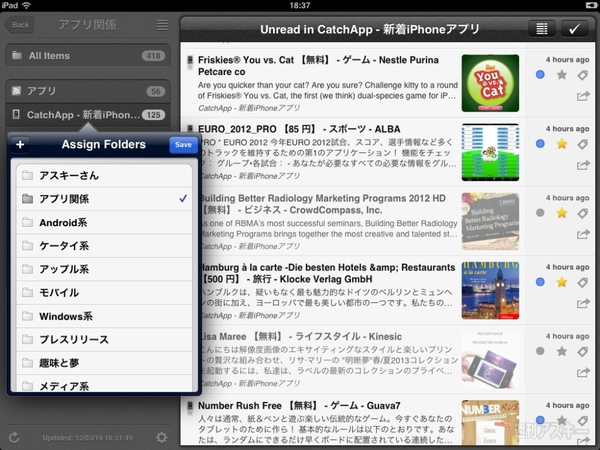Open the アプリ feed in the sidebar

click(x=88, y=91)
